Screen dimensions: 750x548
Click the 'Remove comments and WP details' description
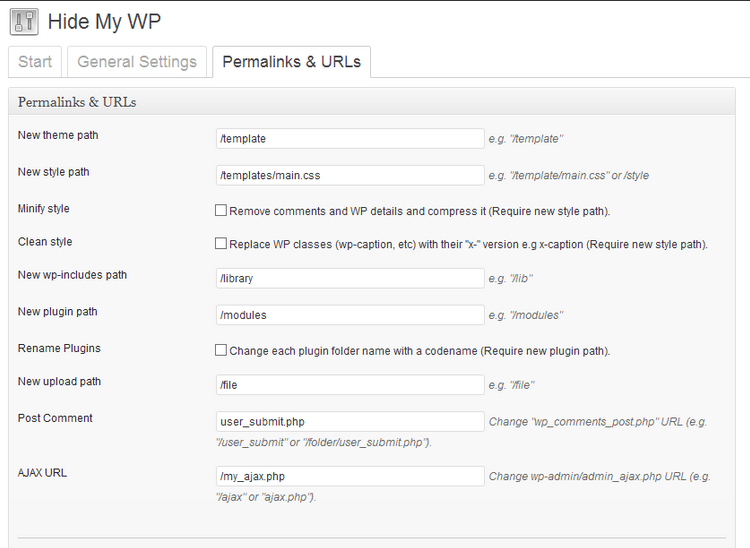coord(419,211)
